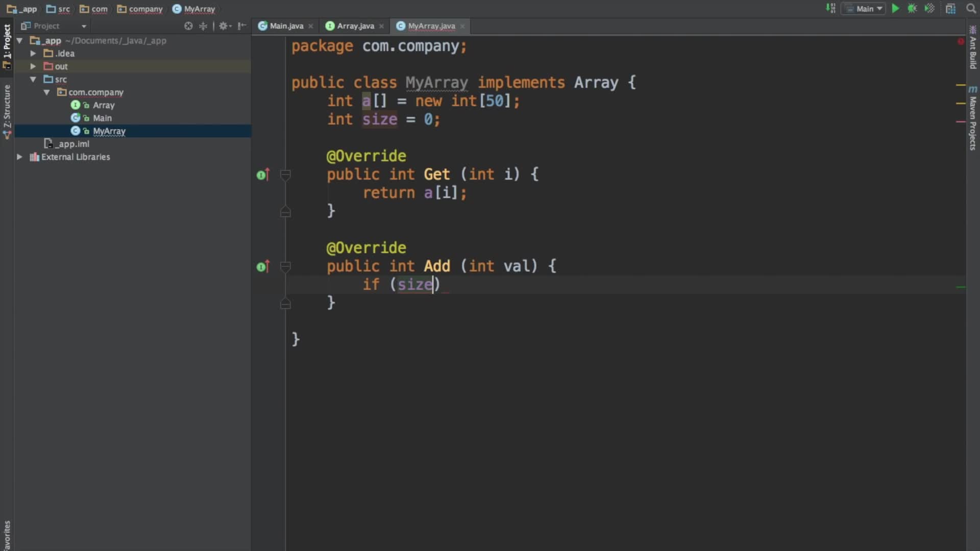Select the .idea folder row

(133, 54)
